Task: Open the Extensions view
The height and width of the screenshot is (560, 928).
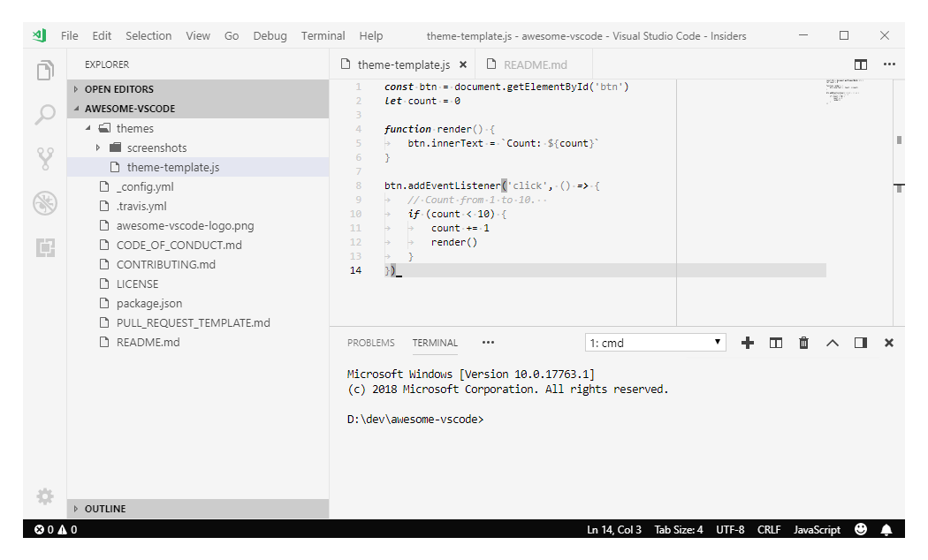Action: 44,248
